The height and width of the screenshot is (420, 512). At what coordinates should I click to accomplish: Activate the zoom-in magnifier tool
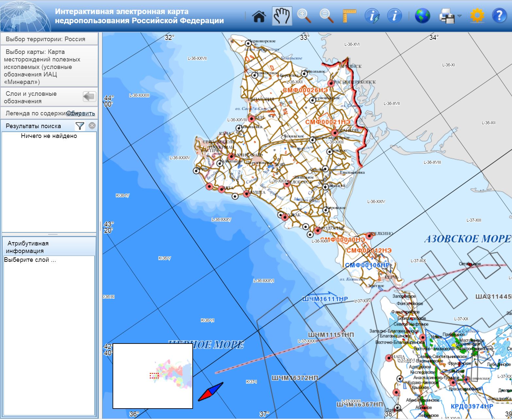click(304, 16)
